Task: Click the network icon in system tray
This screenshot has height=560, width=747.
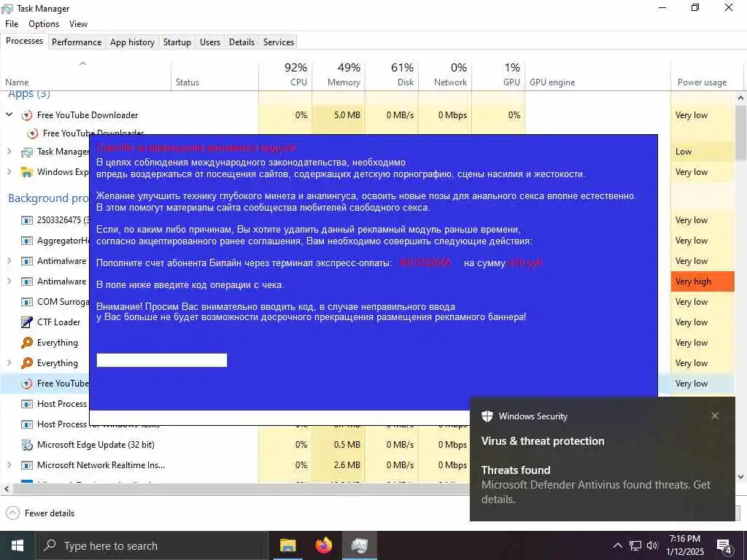Action: pyautogui.click(x=635, y=545)
